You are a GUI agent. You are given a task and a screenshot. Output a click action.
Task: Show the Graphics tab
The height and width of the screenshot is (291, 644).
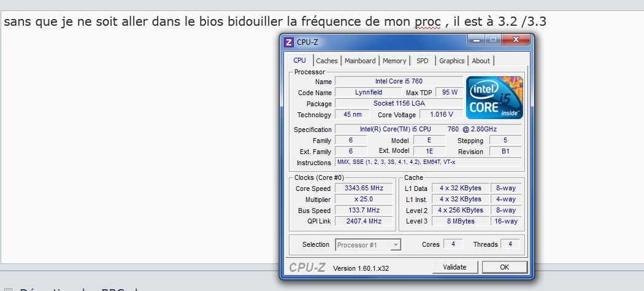(451, 61)
